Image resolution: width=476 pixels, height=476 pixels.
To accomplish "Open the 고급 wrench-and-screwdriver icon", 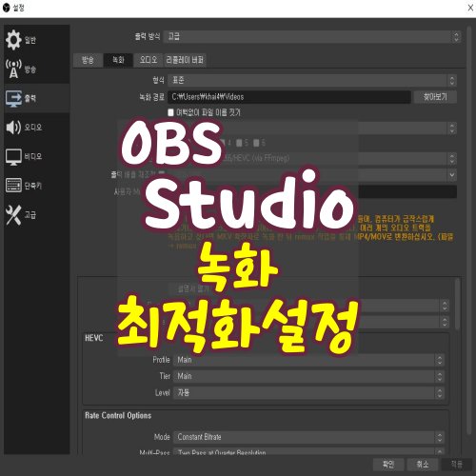I will 13,215.
